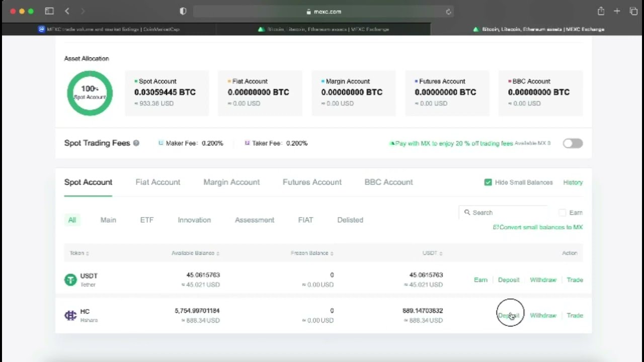Select the Spot Account tab
Image resolution: width=644 pixels, height=362 pixels.
point(88,183)
